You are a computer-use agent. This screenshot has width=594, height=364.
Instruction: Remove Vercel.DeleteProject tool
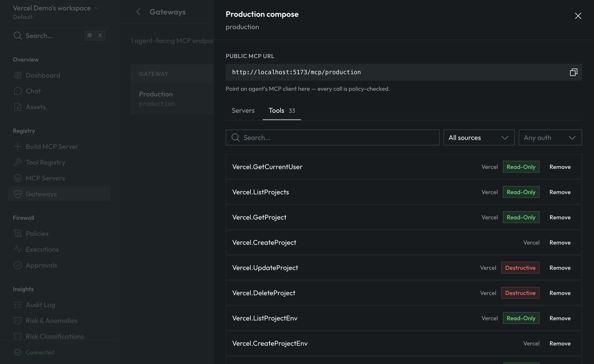(x=560, y=293)
